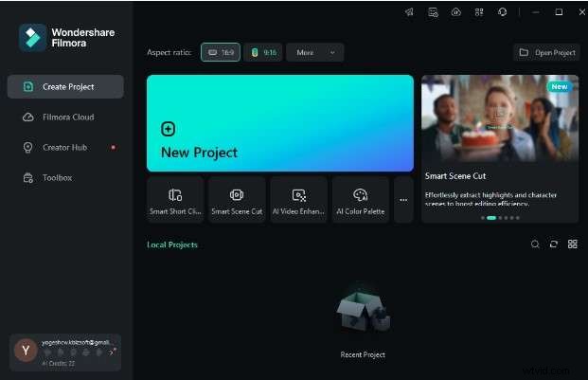Screen dimensions: 588x380
Task: Click the 'Aspect ratio:' label
Action: click(x=169, y=52)
